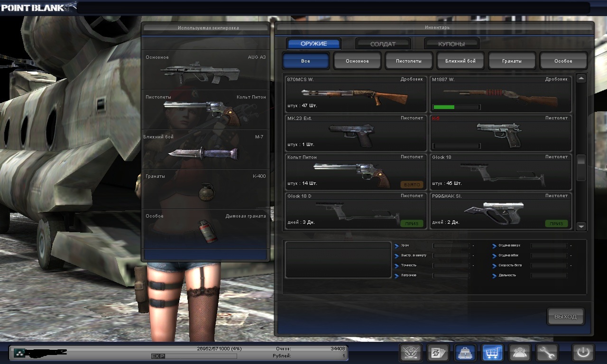The height and width of the screenshot is (364, 607).
Task: Click the EXP progress bar
Action: 194,356
